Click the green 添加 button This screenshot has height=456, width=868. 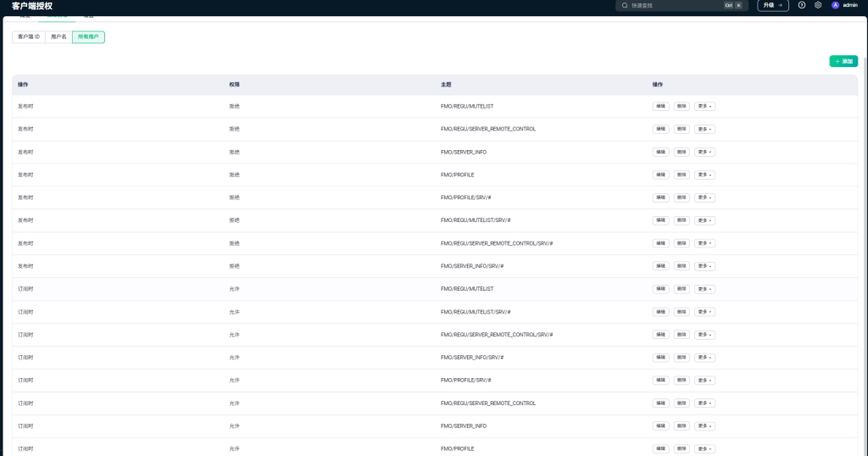coord(843,62)
